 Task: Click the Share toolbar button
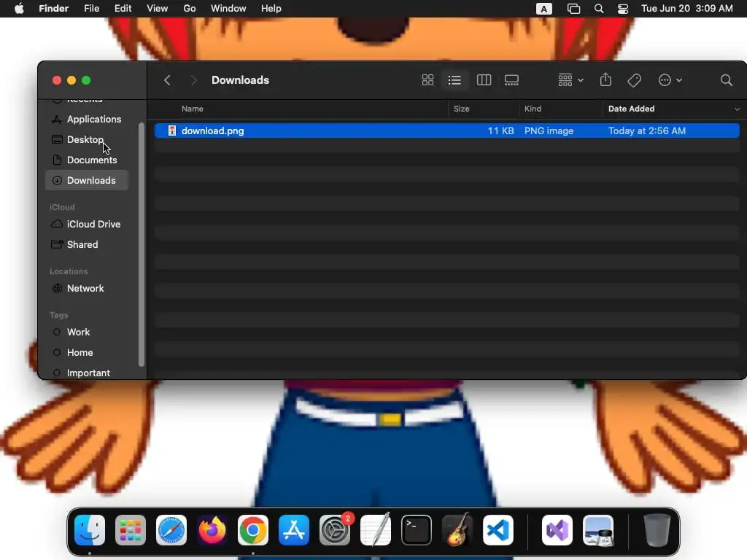pyautogui.click(x=605, y=79)
